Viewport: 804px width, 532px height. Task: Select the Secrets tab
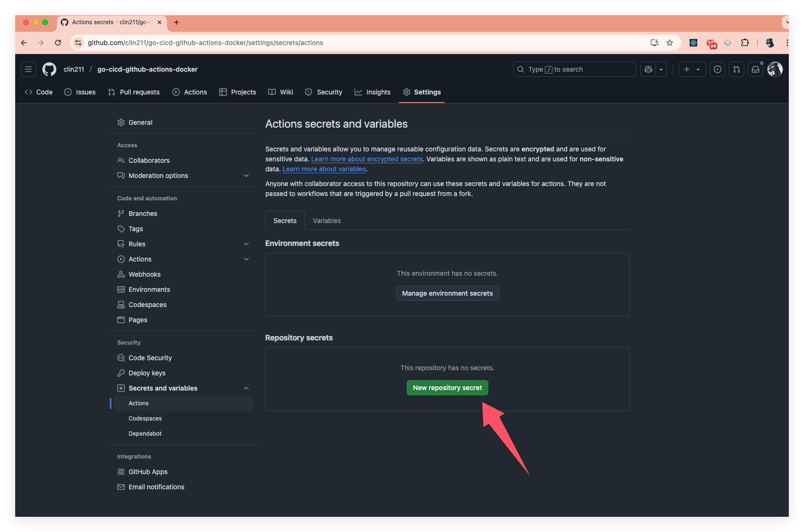pos(285,221)
